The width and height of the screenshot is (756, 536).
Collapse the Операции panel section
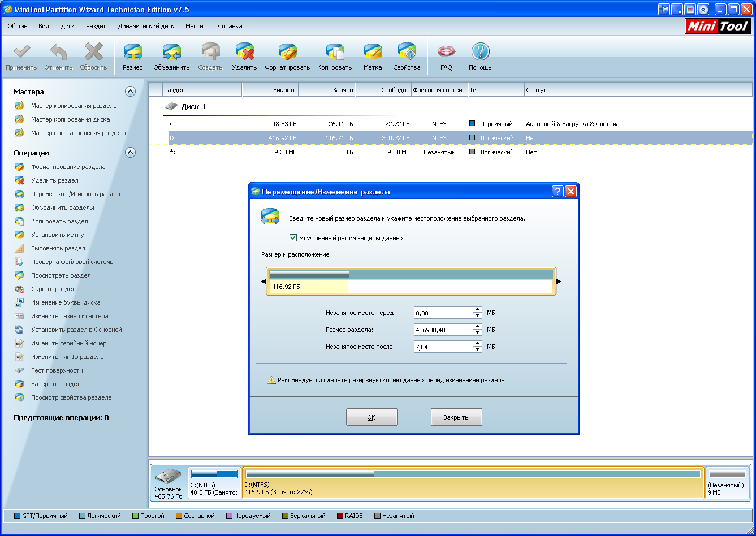tap(130, 153)
